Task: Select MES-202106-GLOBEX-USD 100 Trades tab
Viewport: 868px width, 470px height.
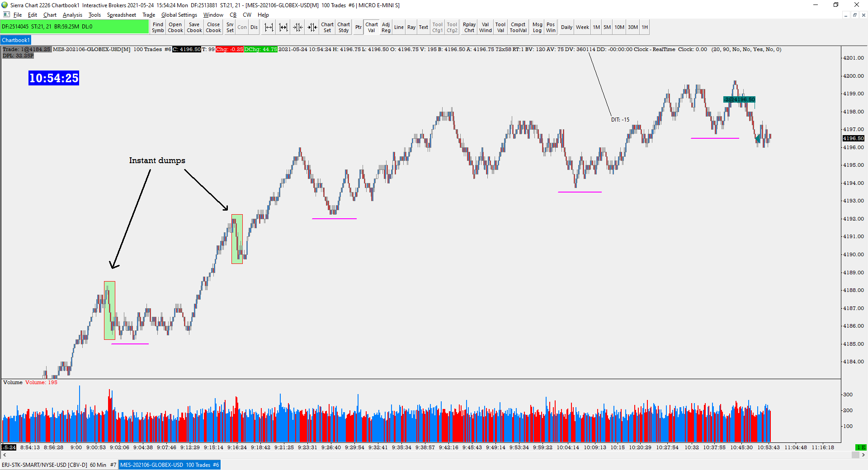Action: coord(170,465)
